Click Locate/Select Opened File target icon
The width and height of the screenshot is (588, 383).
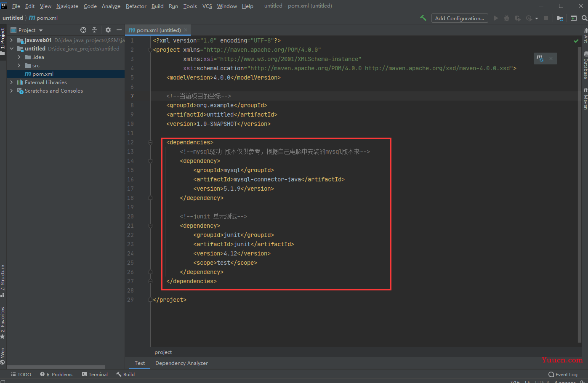(x=83, y=30)
